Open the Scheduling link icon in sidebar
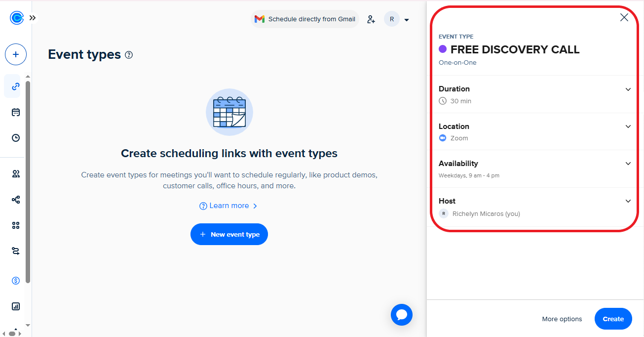Screen dimensions: 644x337 tap(16, 86)
